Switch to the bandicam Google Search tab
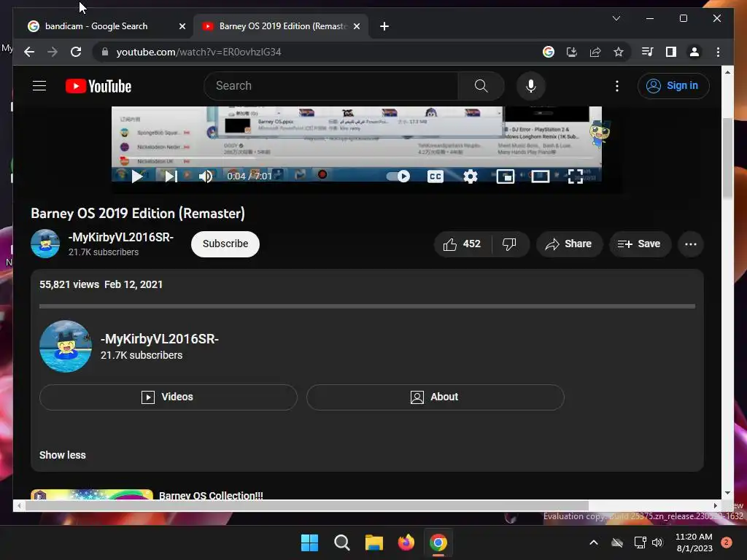747x560 pixels. point(96,26)
